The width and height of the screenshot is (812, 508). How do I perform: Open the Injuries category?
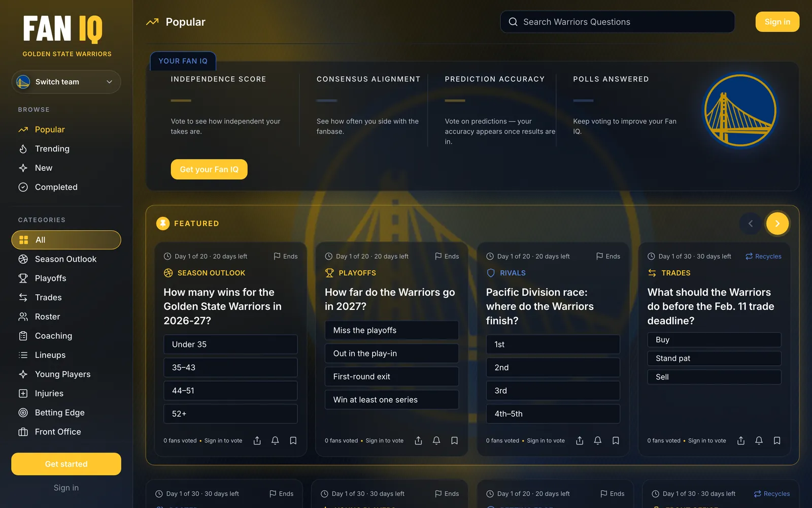pos(66,393)
